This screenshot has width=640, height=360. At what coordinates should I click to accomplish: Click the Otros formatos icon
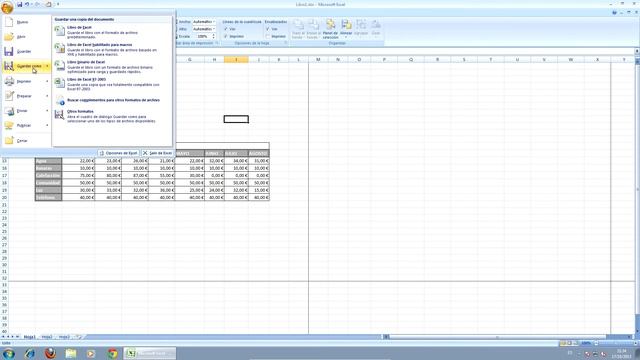click(x=60, y=115)
